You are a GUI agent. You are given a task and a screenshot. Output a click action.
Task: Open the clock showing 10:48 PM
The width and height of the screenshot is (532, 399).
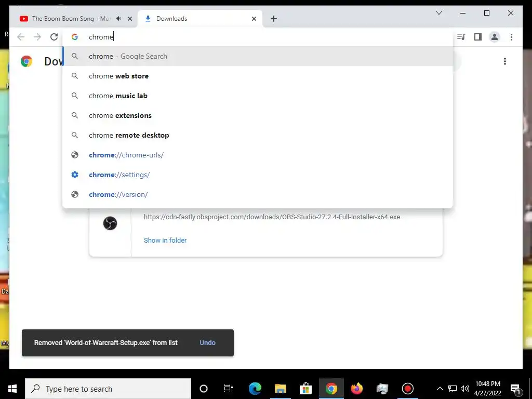(487, 389)
